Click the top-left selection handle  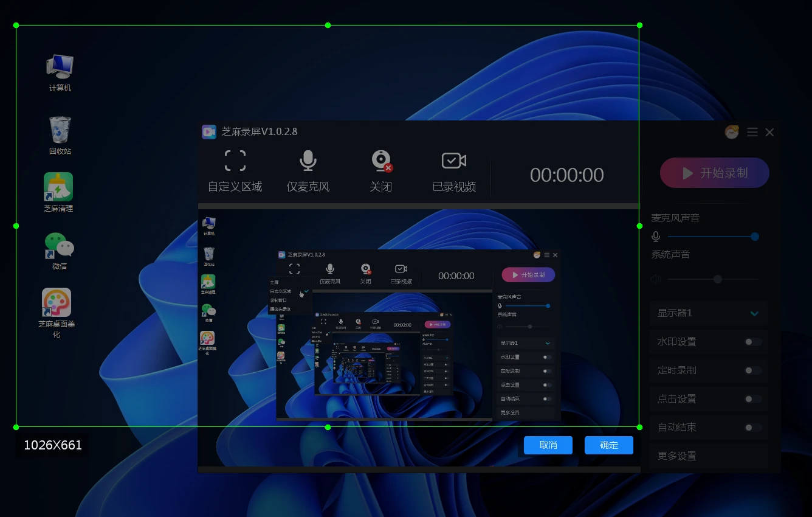pyautogui.click(x=16, y=26)
